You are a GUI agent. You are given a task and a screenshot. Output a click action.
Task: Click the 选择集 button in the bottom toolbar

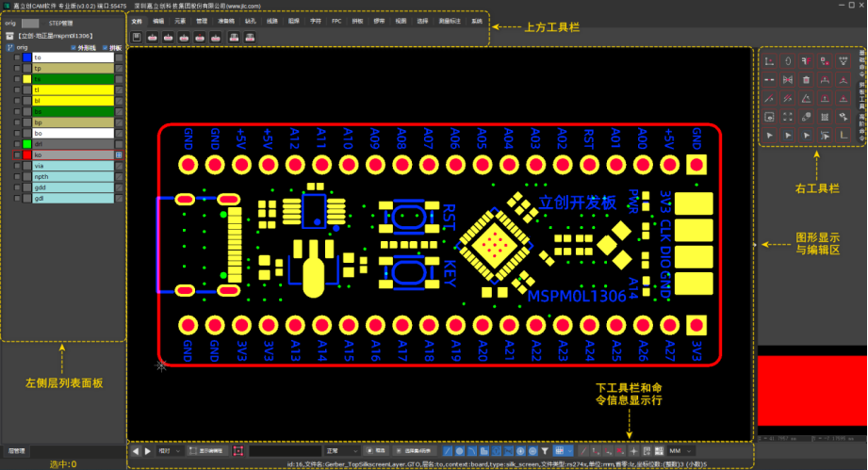click(x=415, y=451)
